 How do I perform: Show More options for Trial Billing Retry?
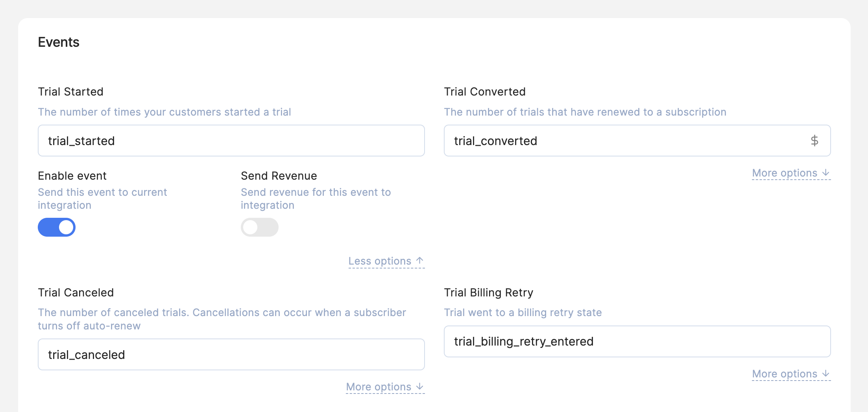point(791,374)
